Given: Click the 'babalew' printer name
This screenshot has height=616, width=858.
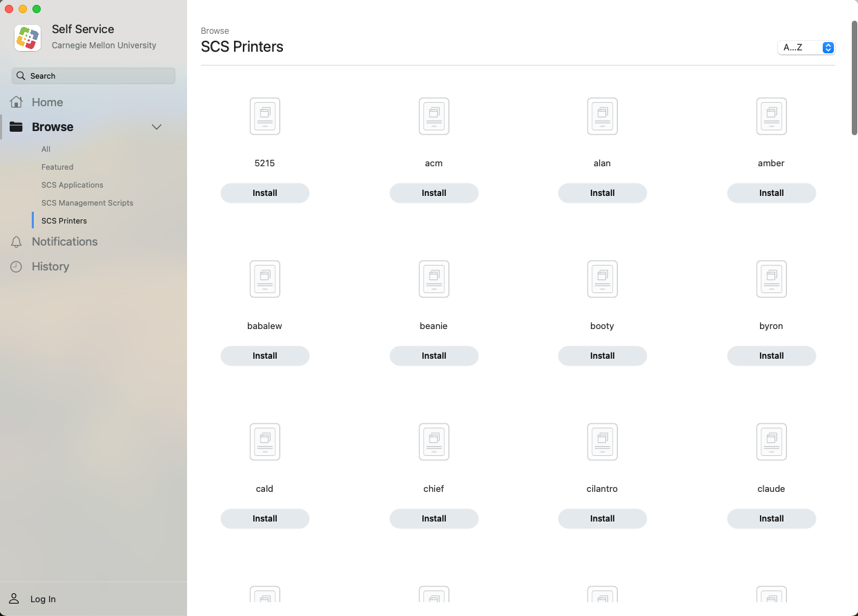Looking at the screenshot, I should click(265, 326).
